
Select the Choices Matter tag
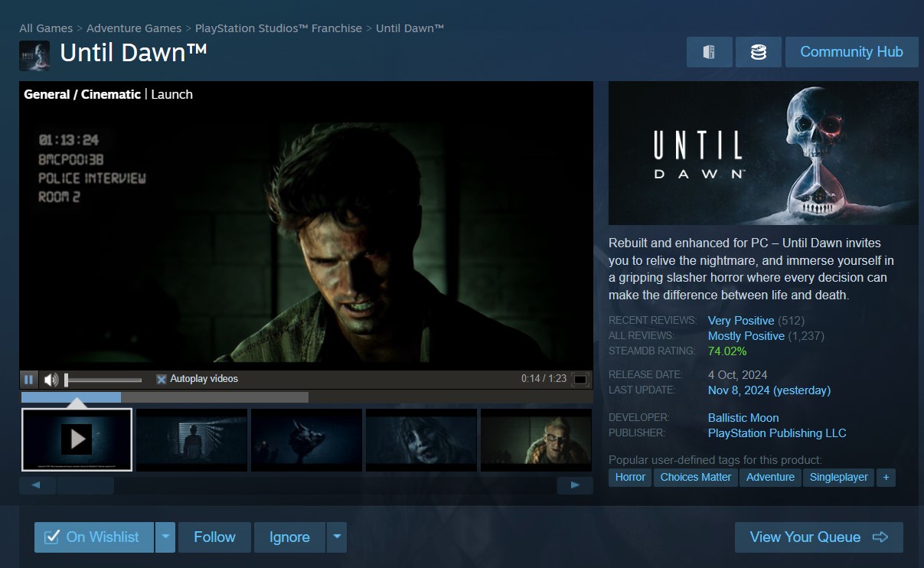[x=696, y=477]
